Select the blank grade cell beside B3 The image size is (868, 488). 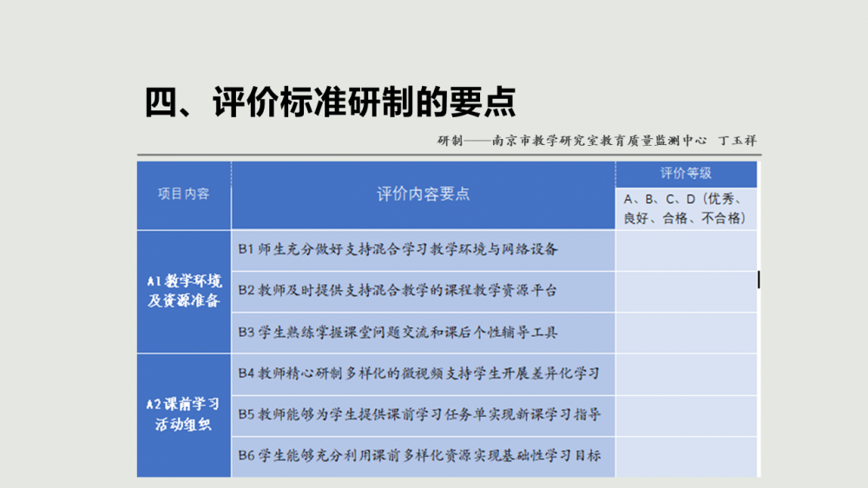coord(686,333)
